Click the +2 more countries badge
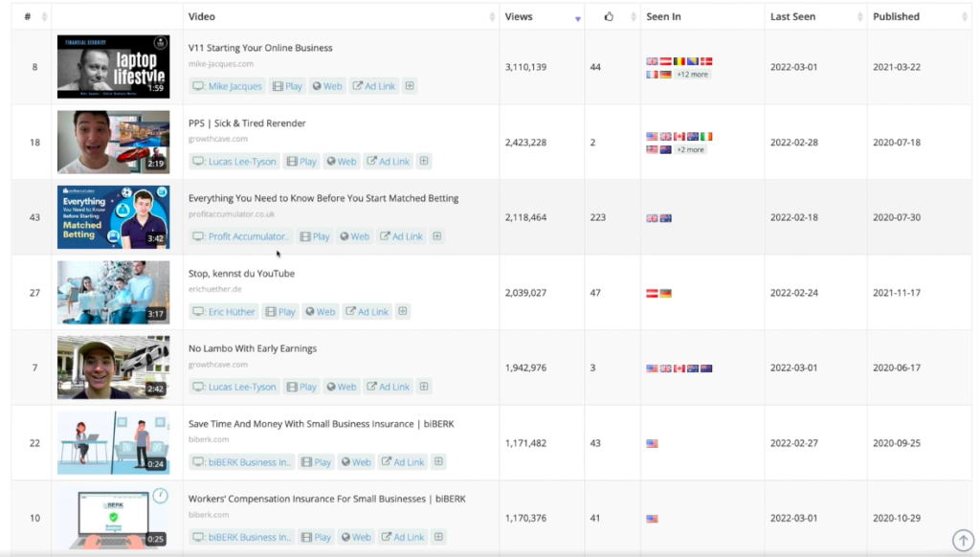Screen dimensions: 980x557 click(x=690, y=150)
